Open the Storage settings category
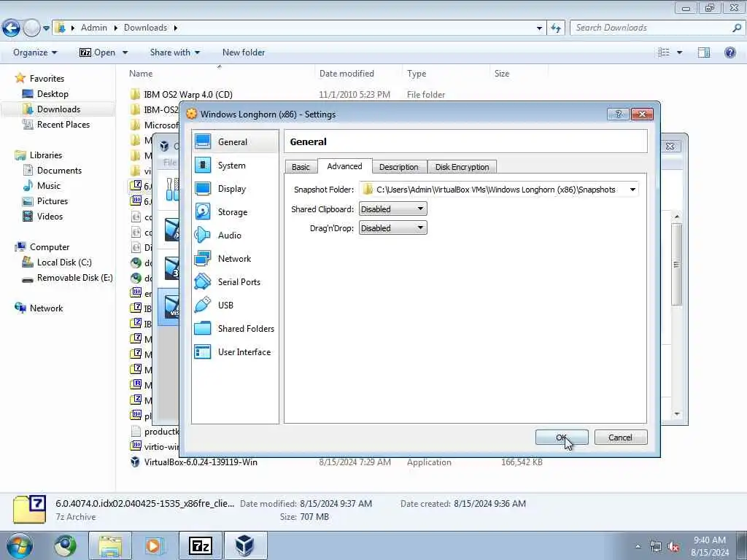The height and width of the screenshot is (560, 747). pos(235,212)
